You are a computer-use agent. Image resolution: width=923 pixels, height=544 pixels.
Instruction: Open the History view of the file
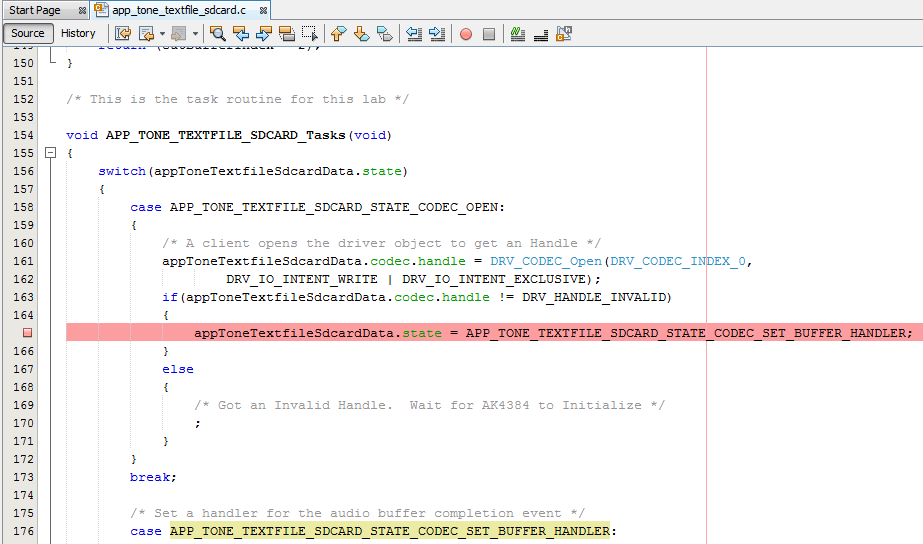click(78, 33)
